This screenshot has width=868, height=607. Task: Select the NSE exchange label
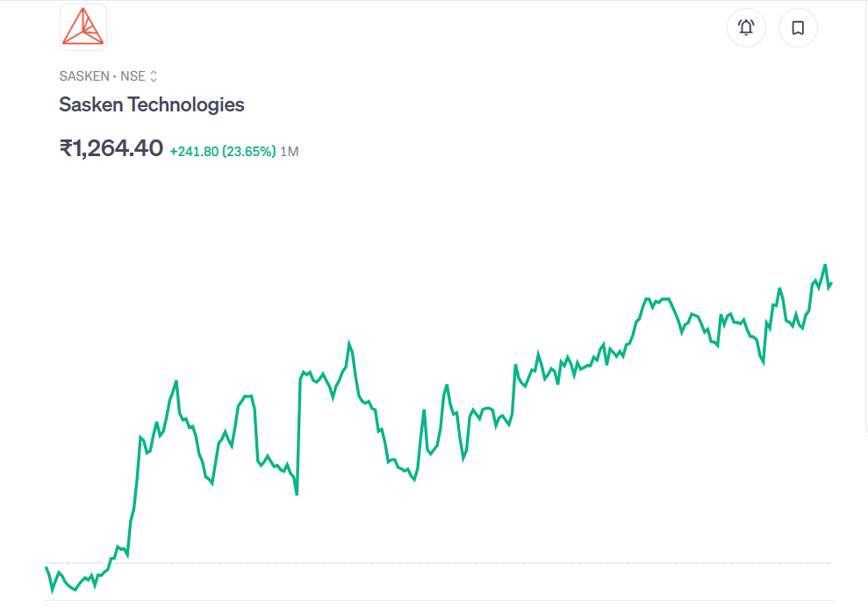coord(133,76)
